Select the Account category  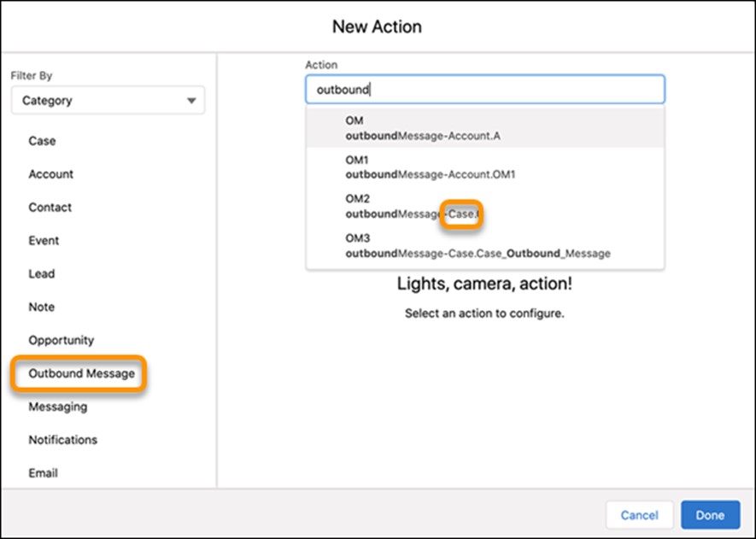pos(51,174)
